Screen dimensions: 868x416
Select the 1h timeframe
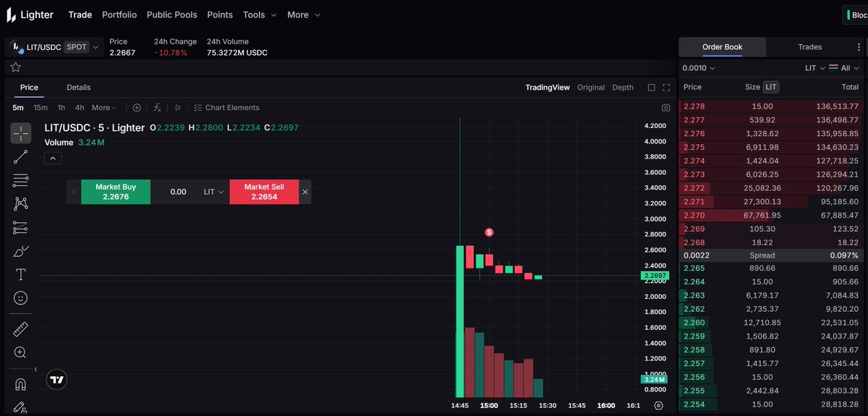(61, 108)
